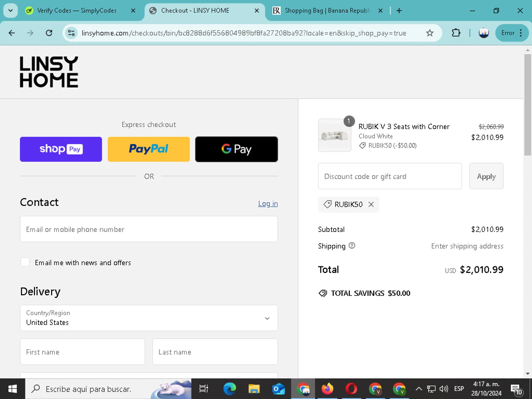The image size is (532, 399).
Task: Close the Checkout LINSY HOME tab
Action: click(257, 11)
